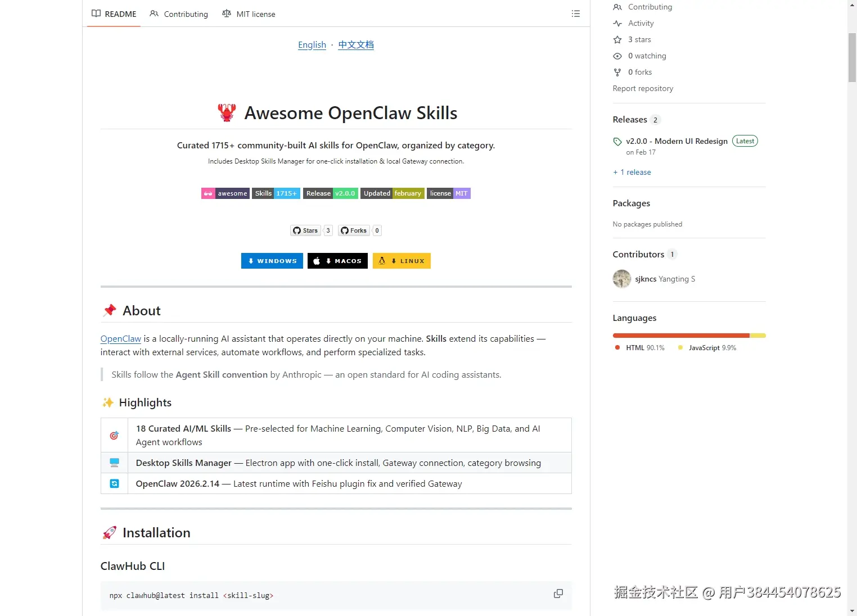Click the sjkncs contributor avatar
The height and width of the screenshot is (616, 857).
click(621, 279)
